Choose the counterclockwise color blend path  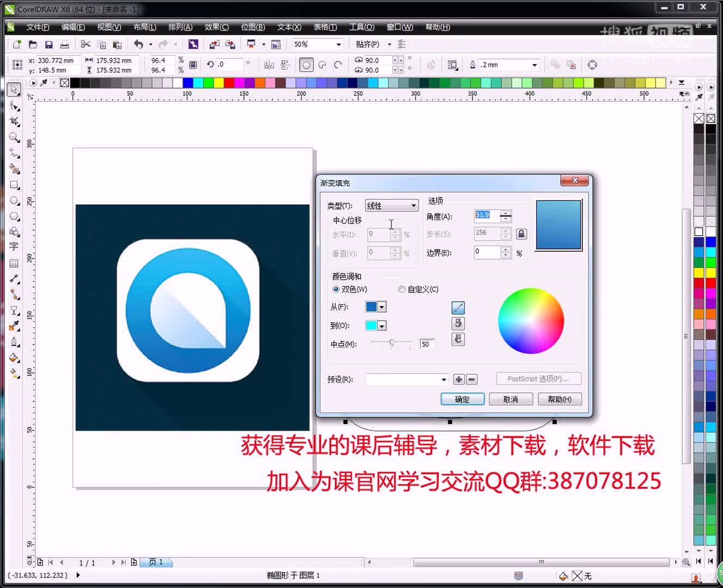pyautogui.click(x=458, y=323)
